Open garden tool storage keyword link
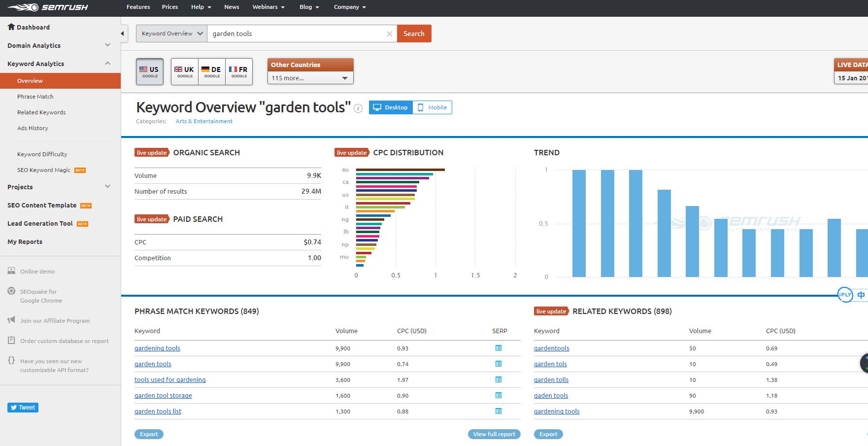The height and width of the screenshot is (446, 868). [x=163, y=396]
